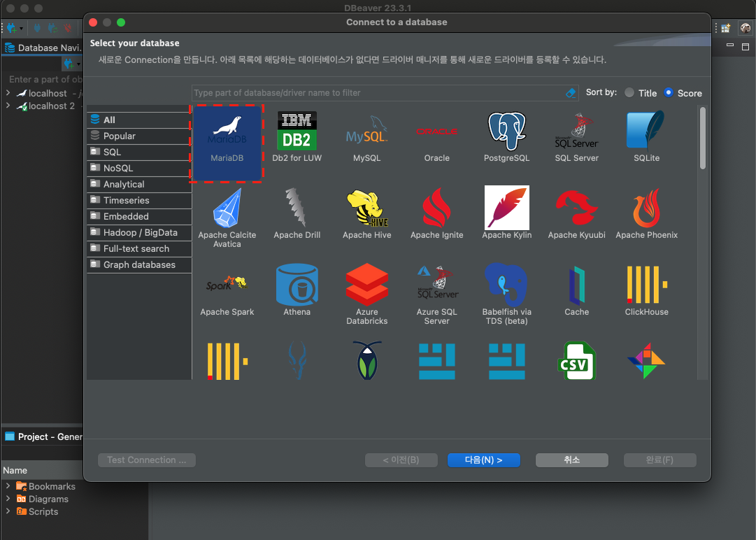This screenshot has width=756, height=540.
Task: Select the Embedded category
Action: [139, 216]
